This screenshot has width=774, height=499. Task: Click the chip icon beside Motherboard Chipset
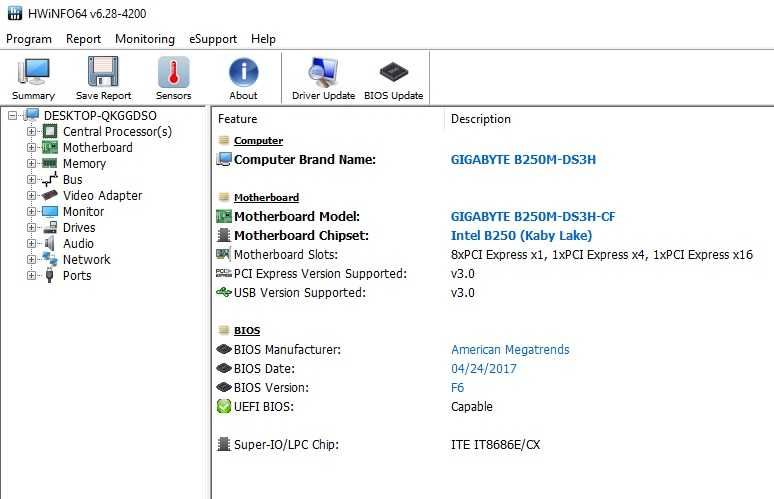pos(224,235)
